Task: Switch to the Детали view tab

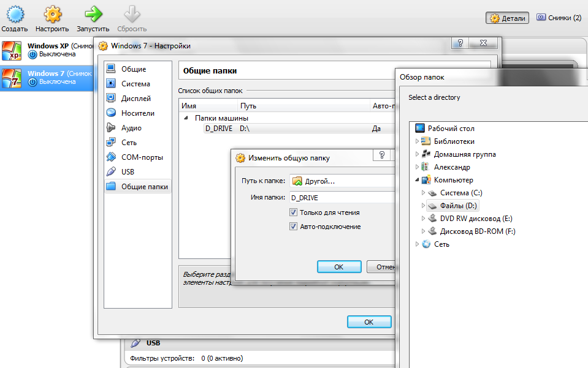Action: (x=507, y=18)
